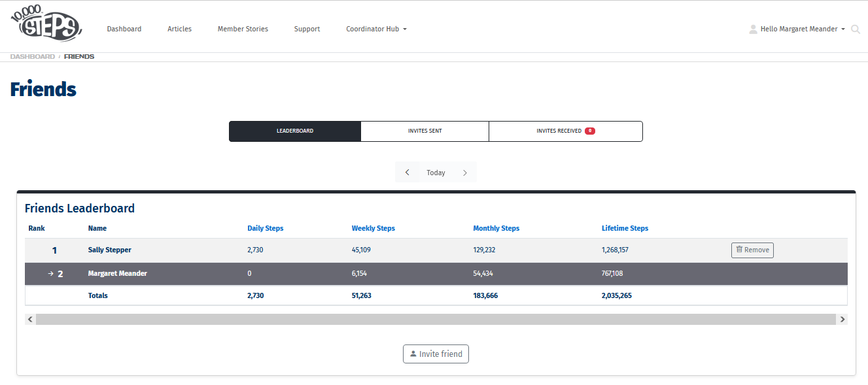Viewport: 868px width, 385px height.
Task: Open the Articles menu item
Action: pos(179,29)
